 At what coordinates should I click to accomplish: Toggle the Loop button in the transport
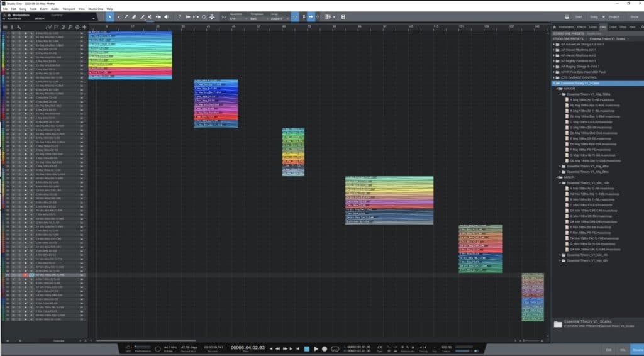pyautogui.click(x=335, y=348)
